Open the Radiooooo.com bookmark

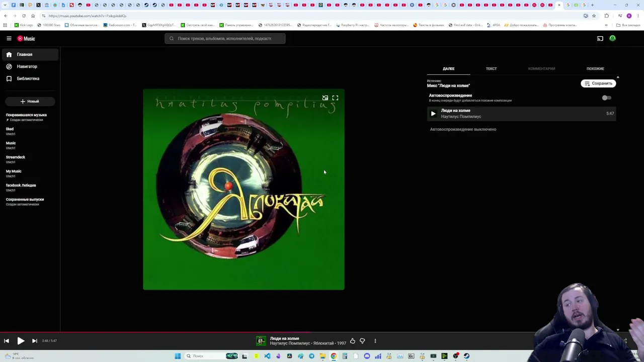click(x=119, y=25)
